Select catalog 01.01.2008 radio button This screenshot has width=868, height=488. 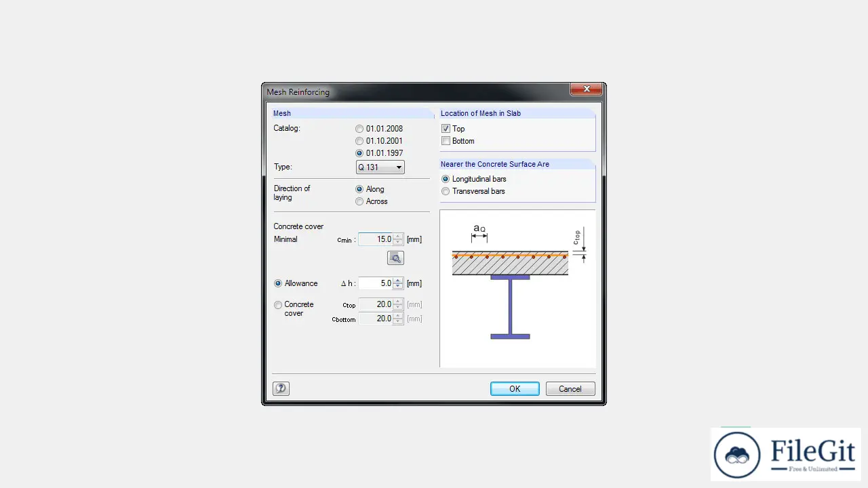pos(359,129)
